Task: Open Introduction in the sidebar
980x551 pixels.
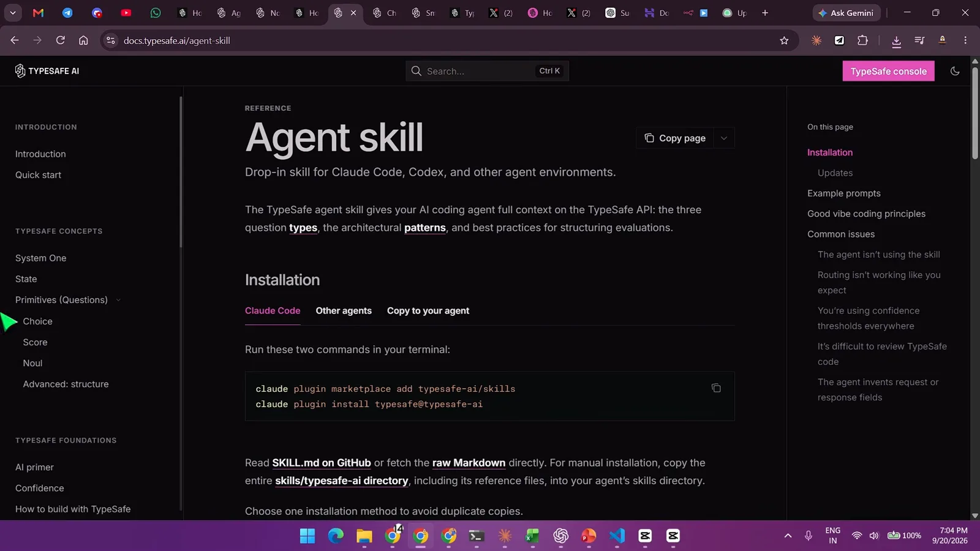Action: 40,154
